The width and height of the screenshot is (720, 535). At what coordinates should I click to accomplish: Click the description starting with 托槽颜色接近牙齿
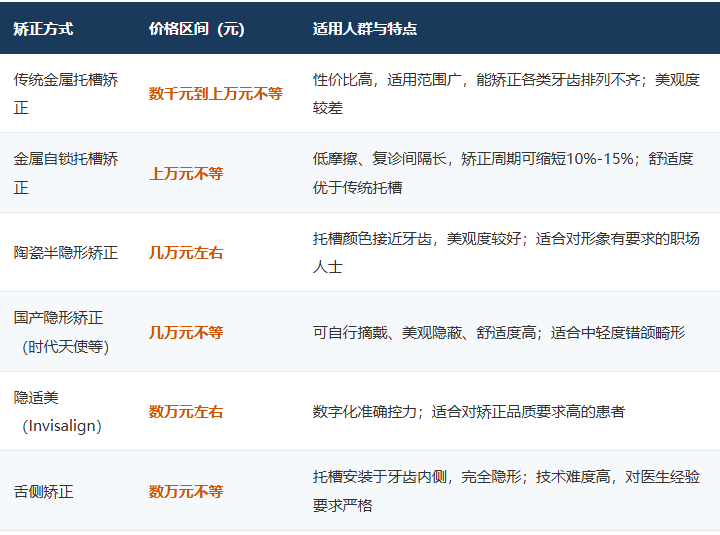(x=506, y=253)
